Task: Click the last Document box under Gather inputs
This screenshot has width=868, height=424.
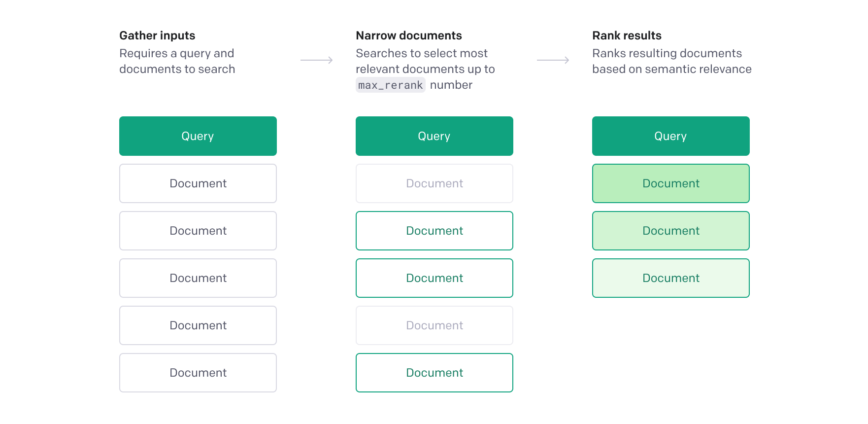Action: click(x=198, y=373)
